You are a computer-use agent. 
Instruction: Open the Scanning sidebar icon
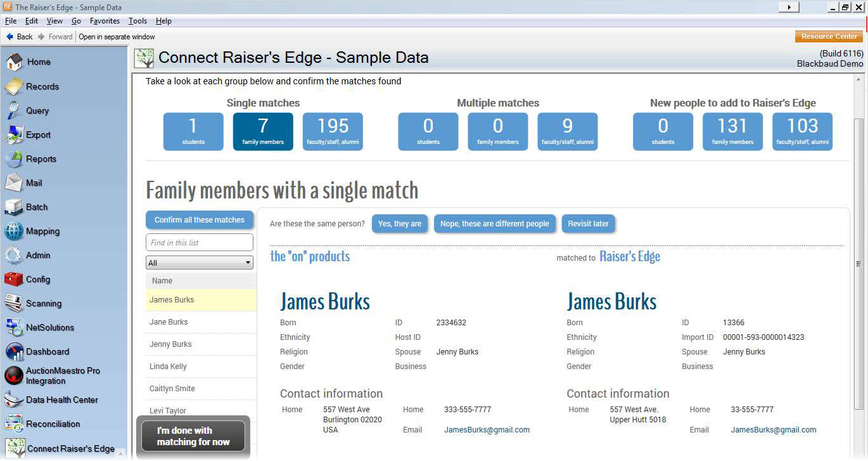(x=14, y=303)
